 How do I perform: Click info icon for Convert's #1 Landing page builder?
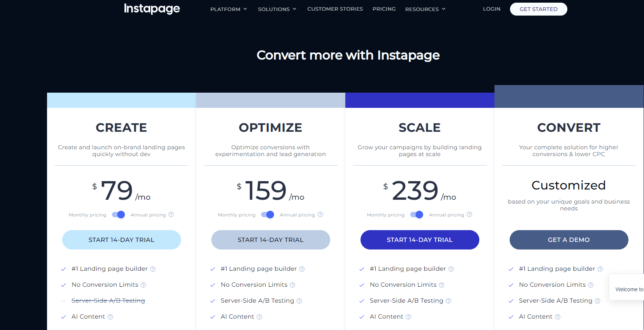600,269
